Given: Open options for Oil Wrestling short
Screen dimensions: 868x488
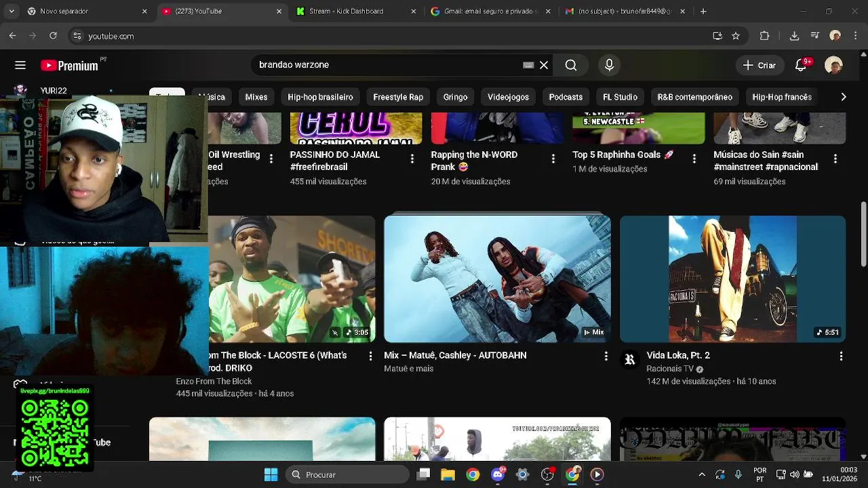Looking at the screenshot, I should coord(271,159).
